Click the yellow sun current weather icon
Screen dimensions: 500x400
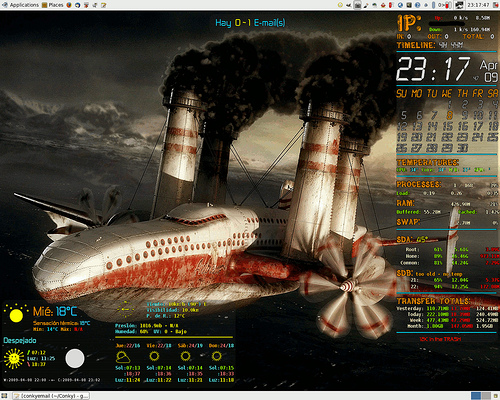[16, 313]
